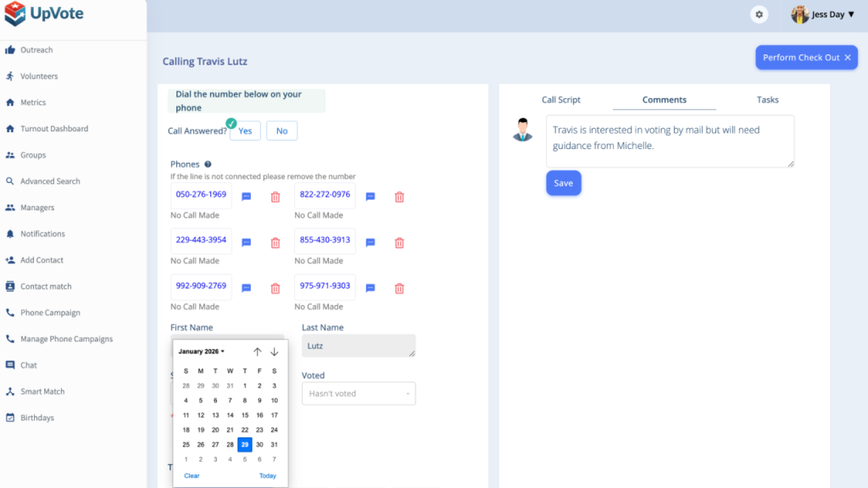868x488 pixels.
Task: Click the Phones help question mark icon
Action: 208,164
